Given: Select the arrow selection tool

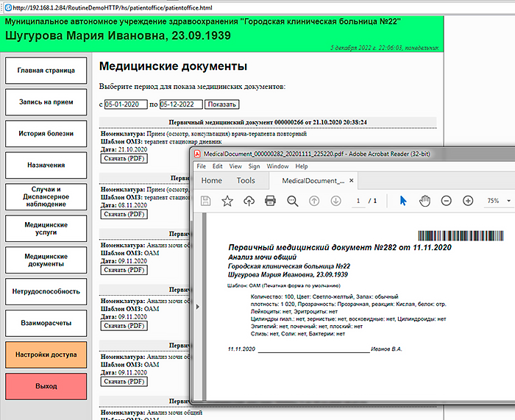Looking at the screenshot, I should pos(403,201).
